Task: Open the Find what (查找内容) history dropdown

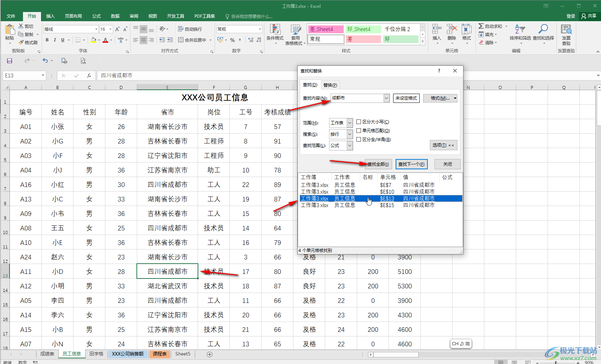Action: pos(386,98)
